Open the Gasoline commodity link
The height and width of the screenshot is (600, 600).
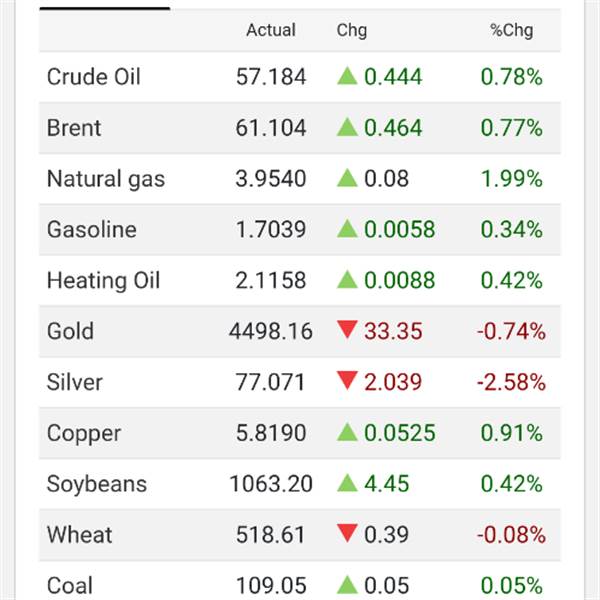pyautogui.click(x=90, y=229)
